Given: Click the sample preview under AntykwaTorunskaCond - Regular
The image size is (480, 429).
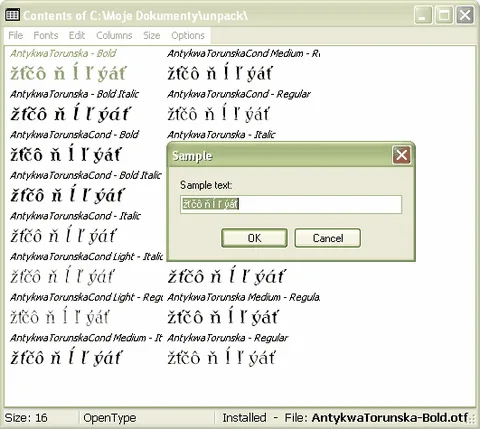Looking at the screenshot, I should click(x=218, y=113).
